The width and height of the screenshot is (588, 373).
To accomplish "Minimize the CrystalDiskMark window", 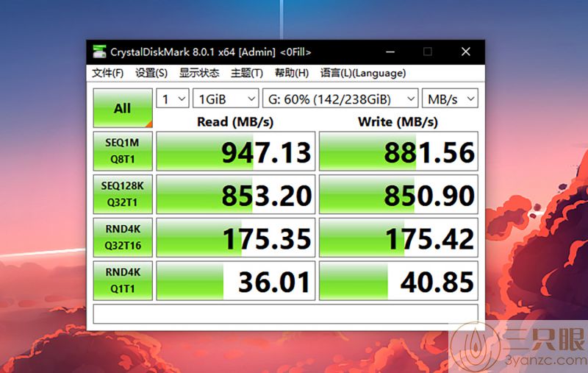I will coord(390,51).
